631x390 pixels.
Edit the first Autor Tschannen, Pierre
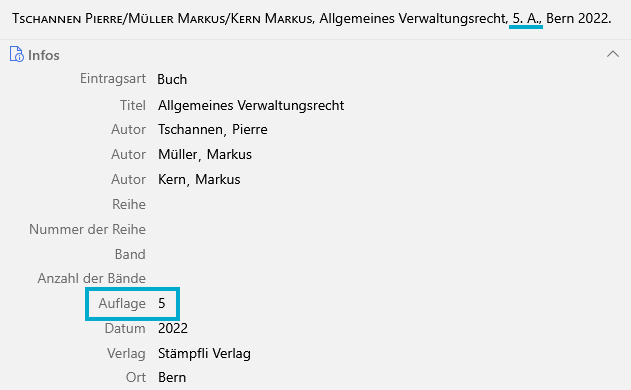212,130
